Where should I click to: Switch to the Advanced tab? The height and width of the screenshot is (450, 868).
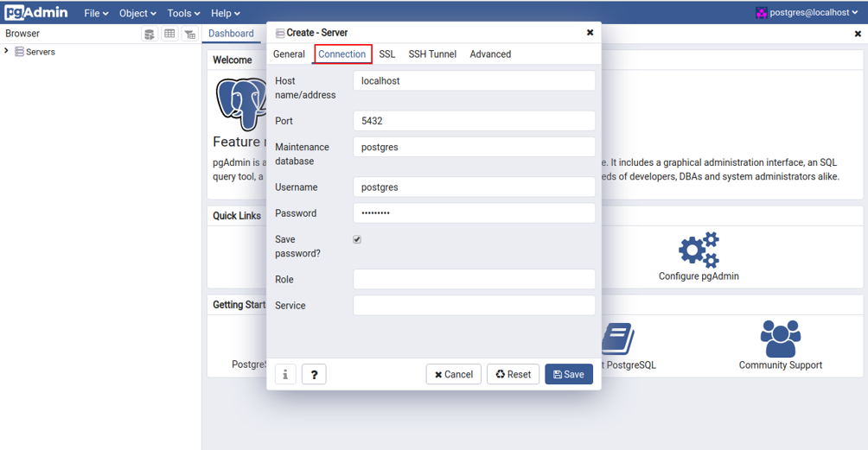(x=490, y=54)
